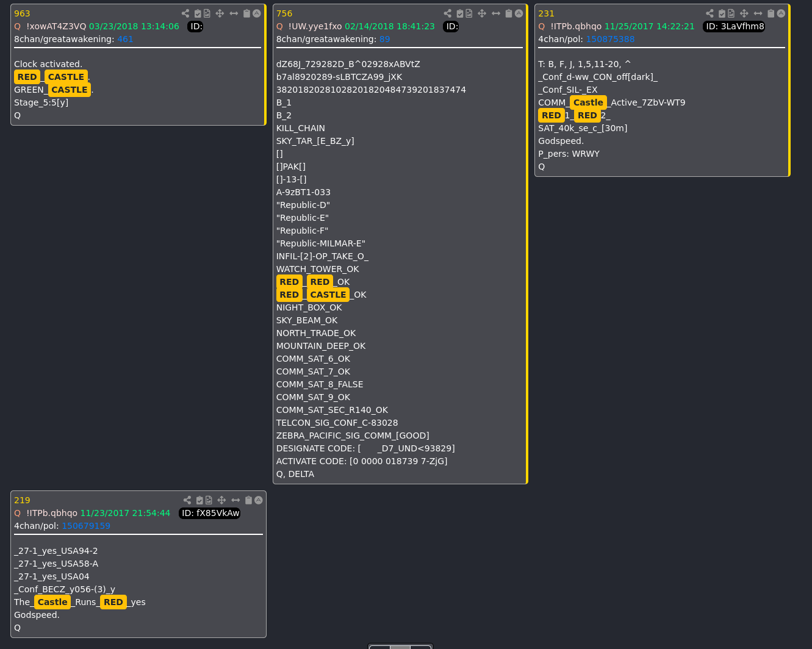The width and height of the screenshot is (812, 649).
Task: Follow greatawakening thread link 89
Action: tap(384, 39)
